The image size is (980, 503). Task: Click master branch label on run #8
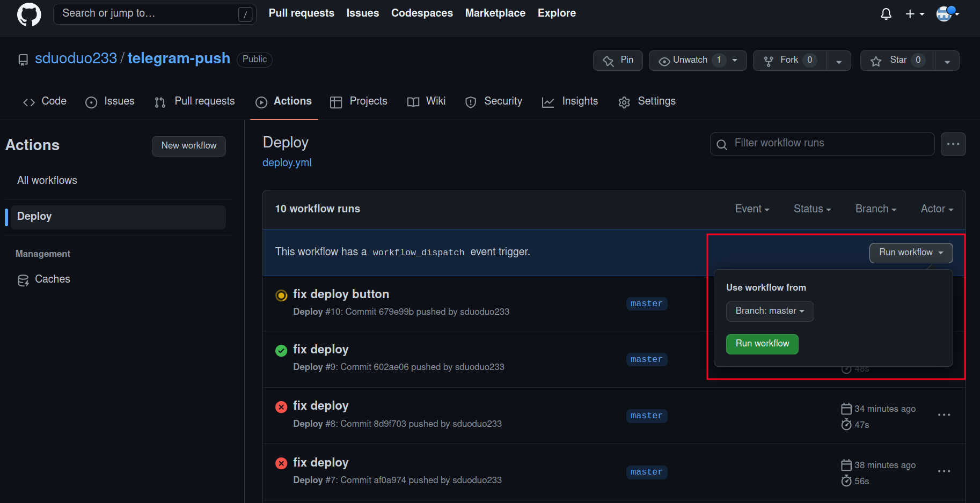(647, 416)
